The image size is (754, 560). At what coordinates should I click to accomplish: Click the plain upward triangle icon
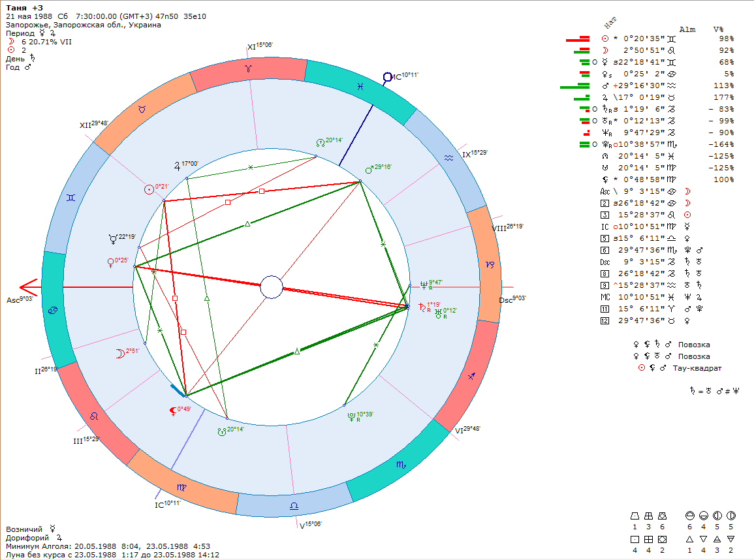(689, 539)
